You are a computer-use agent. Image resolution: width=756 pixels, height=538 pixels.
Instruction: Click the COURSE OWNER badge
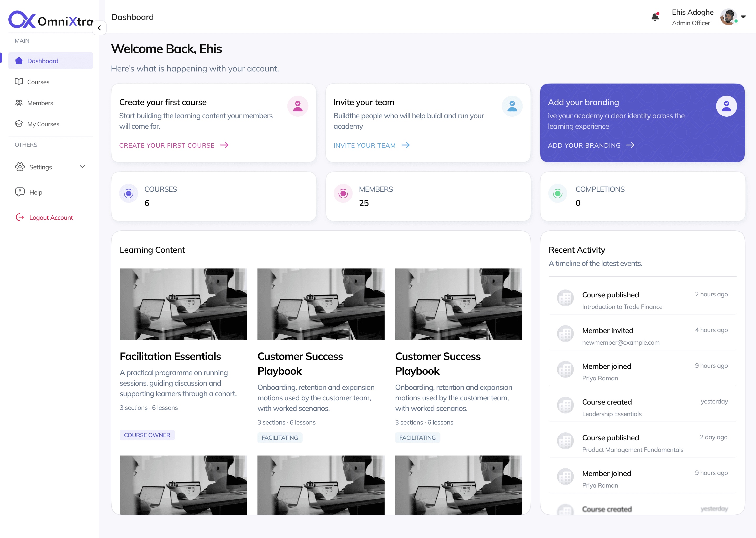147,435
